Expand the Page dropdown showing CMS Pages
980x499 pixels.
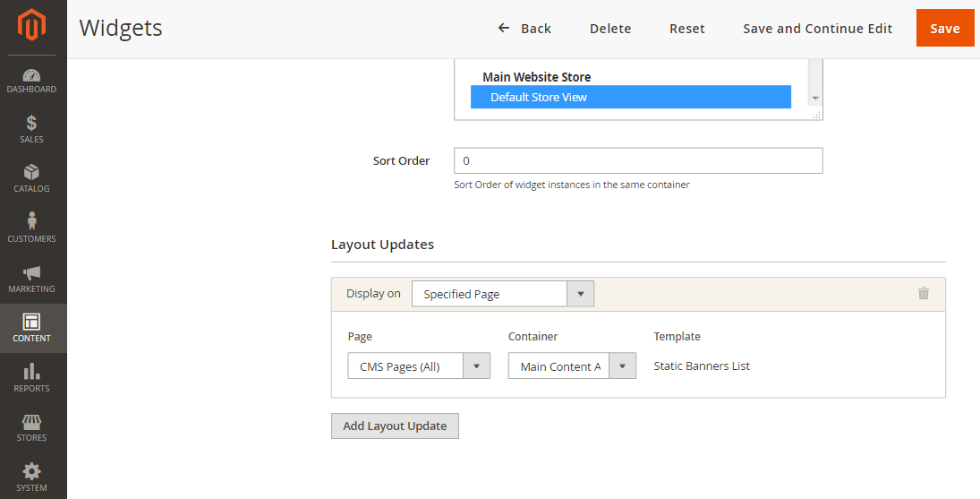pos(418,366)
